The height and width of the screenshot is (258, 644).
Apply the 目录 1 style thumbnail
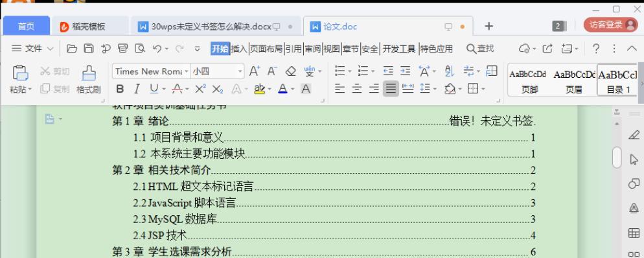[x=617, y=80]
